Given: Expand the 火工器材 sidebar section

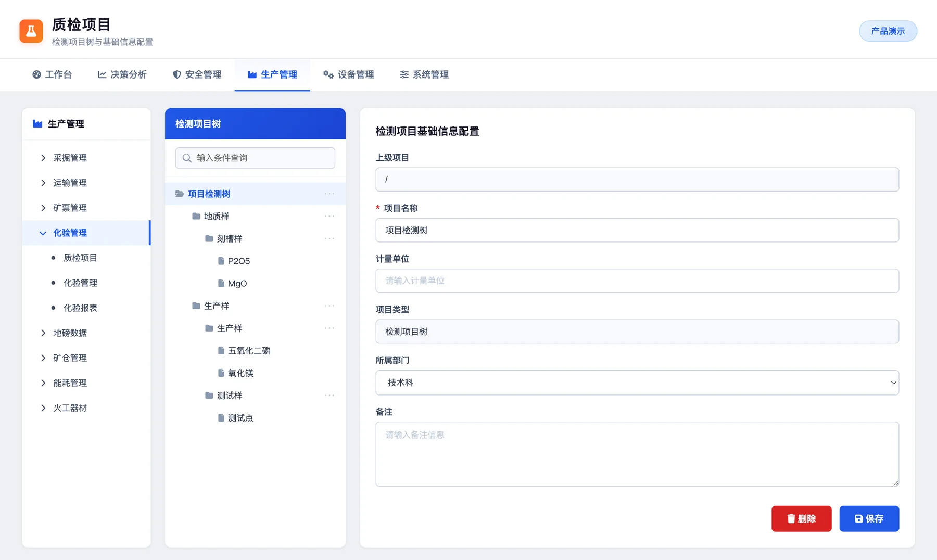Looking at the screenshot, I should [86, 408].
